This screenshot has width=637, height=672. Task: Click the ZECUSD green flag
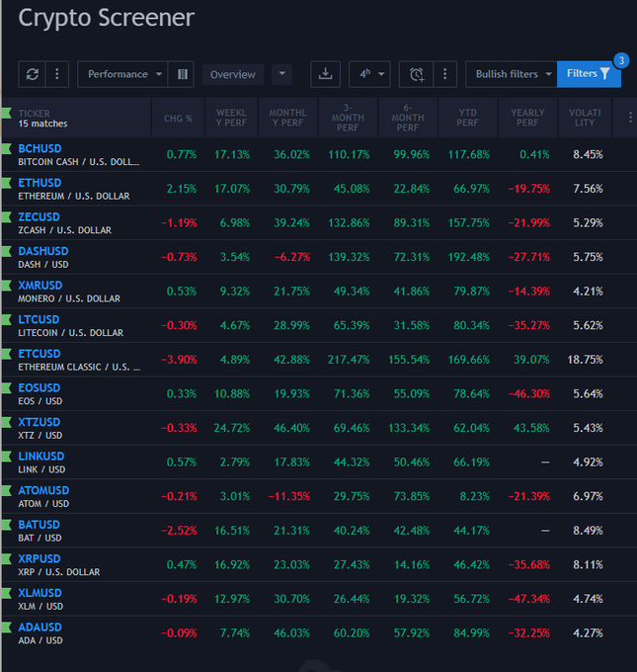7,217
